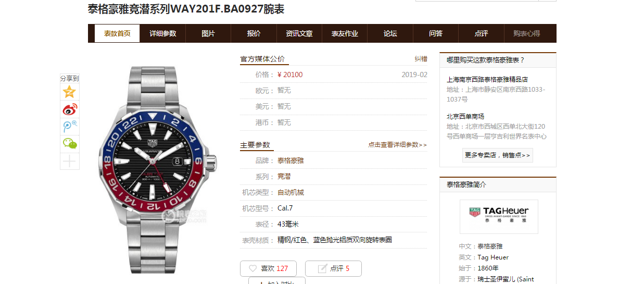Share to QQ Zone star icon

pyautogui.click(x=69, y=92)
